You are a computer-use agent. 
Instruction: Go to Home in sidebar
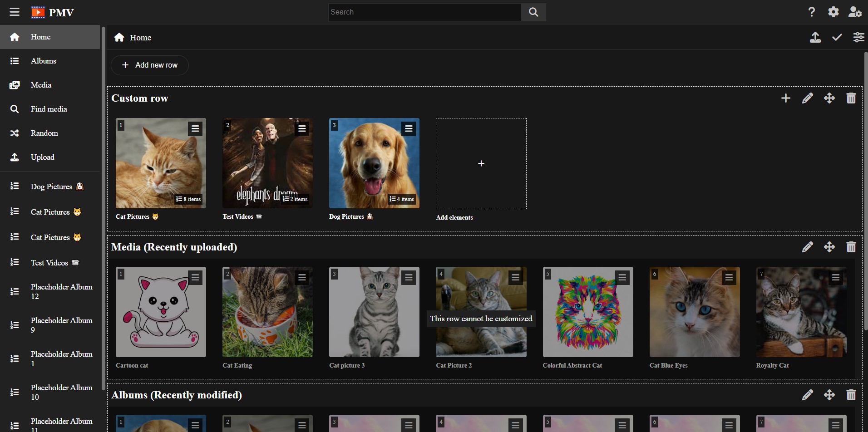[x=50, y=37]
